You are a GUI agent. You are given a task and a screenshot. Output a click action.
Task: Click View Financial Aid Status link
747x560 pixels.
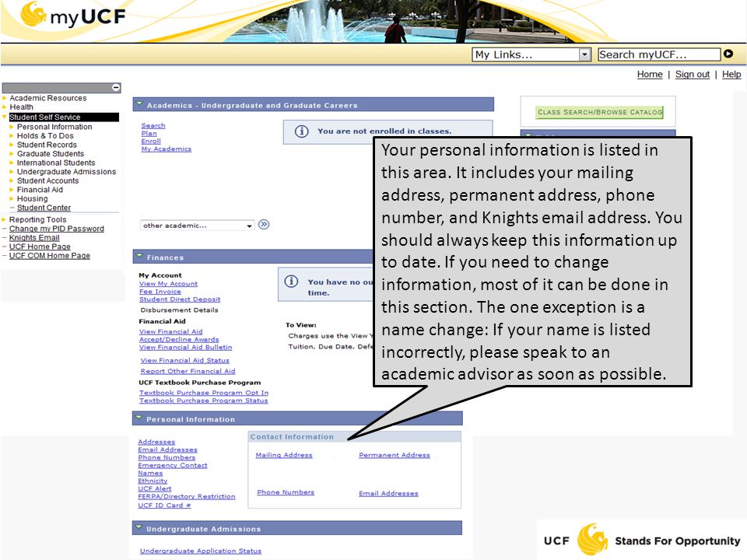click(185, 360)
